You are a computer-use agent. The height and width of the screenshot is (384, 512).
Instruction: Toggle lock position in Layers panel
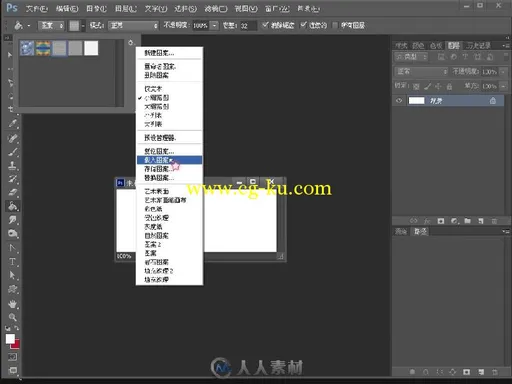coord(438,87)
